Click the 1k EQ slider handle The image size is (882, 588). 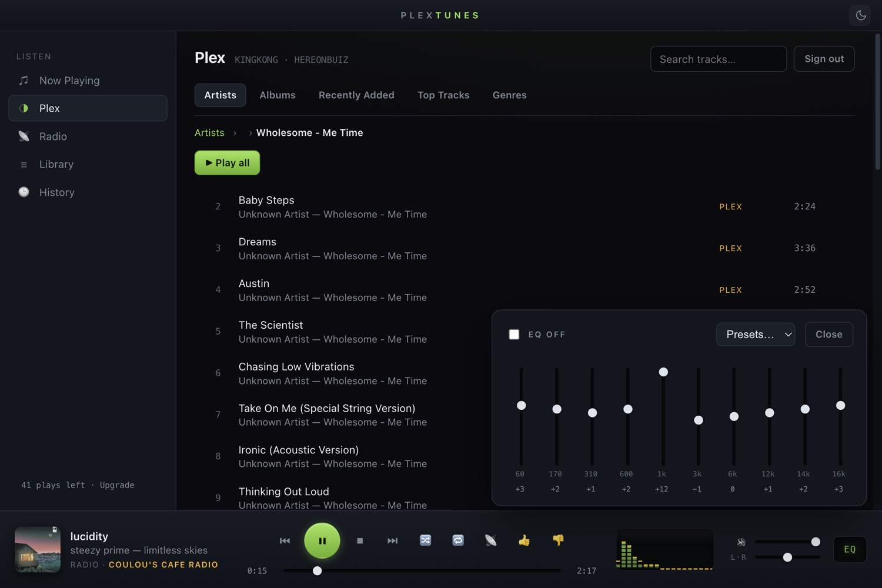coord(663,372)
